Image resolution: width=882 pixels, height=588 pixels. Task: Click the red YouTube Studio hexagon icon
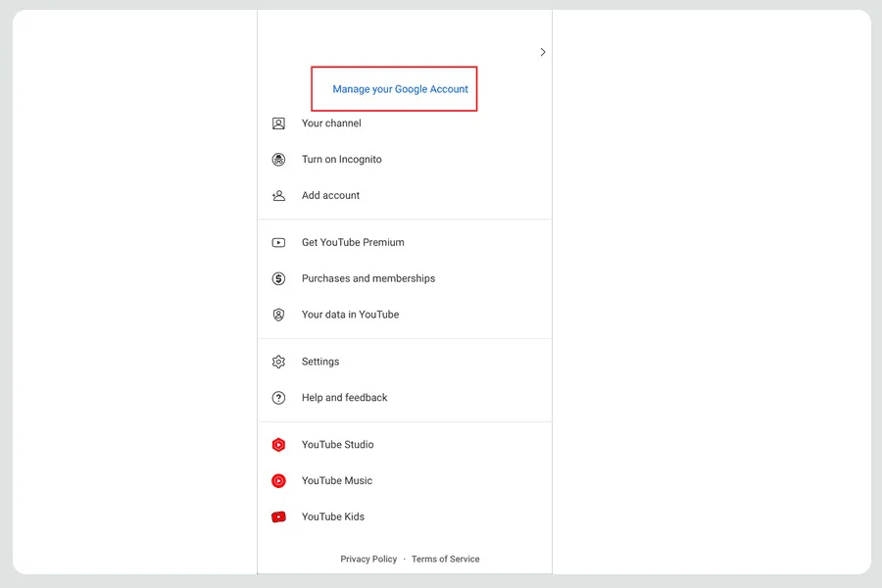tap(278, 445)
